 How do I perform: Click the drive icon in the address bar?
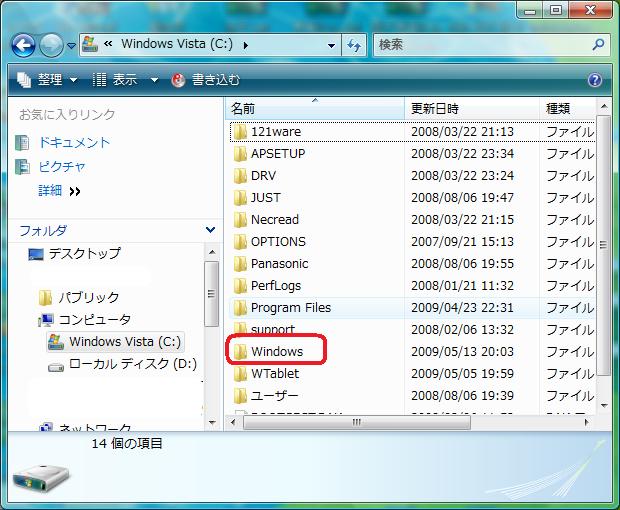click(x=90, y=44)
